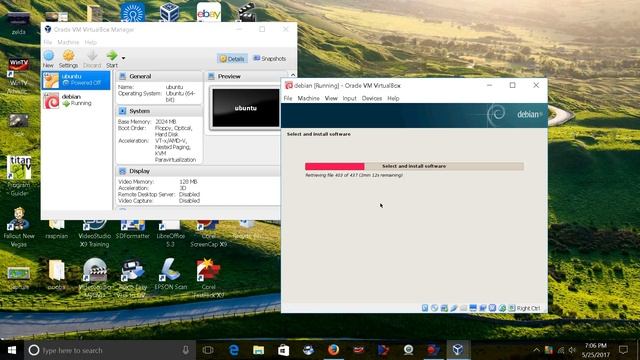Image resolution: width=640 pixels, height=360 pixels.
Task: Open Input menu in debian VM window
Action: tap(349, 98)
